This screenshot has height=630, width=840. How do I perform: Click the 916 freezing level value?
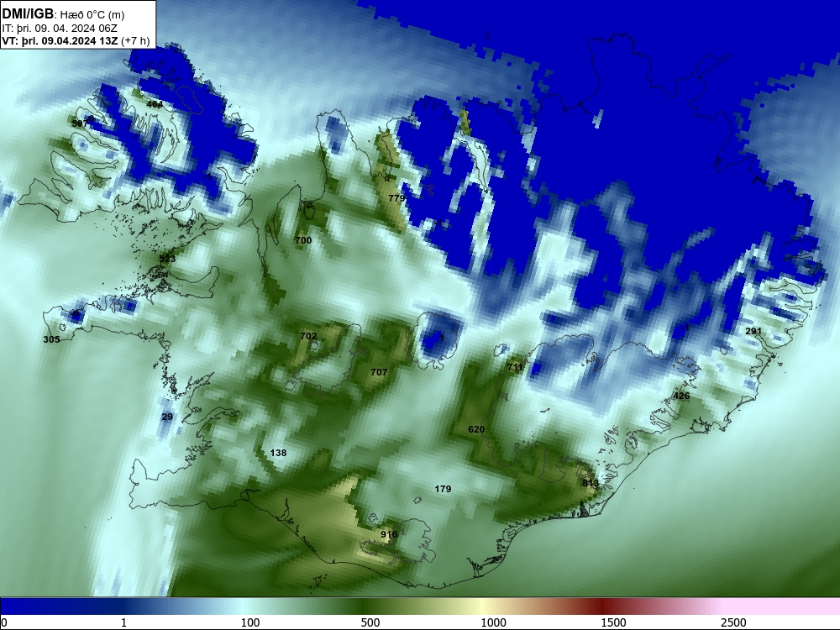pos(389,534)
